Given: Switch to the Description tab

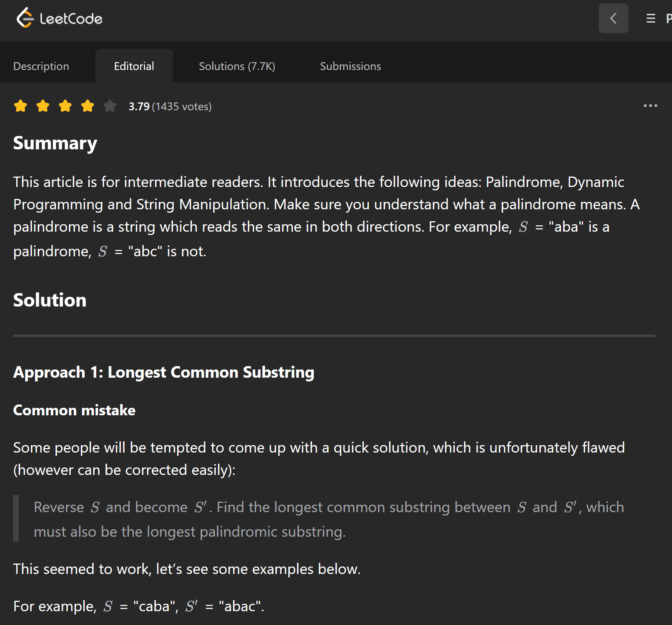Looking at the screenshot, I should tap(41, 66).
